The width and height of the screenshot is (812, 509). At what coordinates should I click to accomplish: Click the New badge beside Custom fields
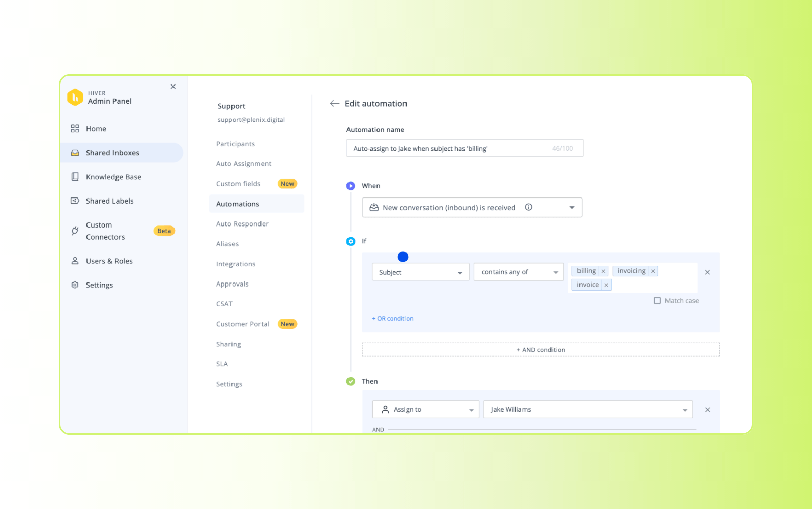coord(287,184)
